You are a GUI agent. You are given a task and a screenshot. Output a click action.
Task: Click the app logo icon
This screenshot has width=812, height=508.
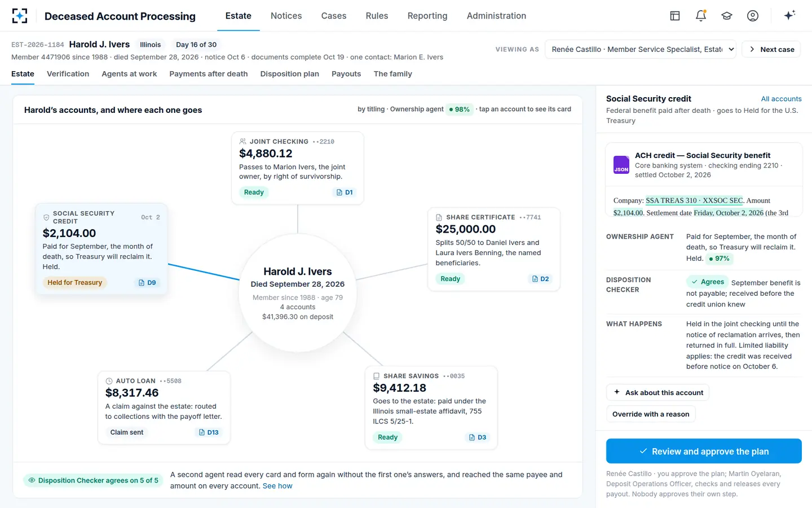click(20, 16)
